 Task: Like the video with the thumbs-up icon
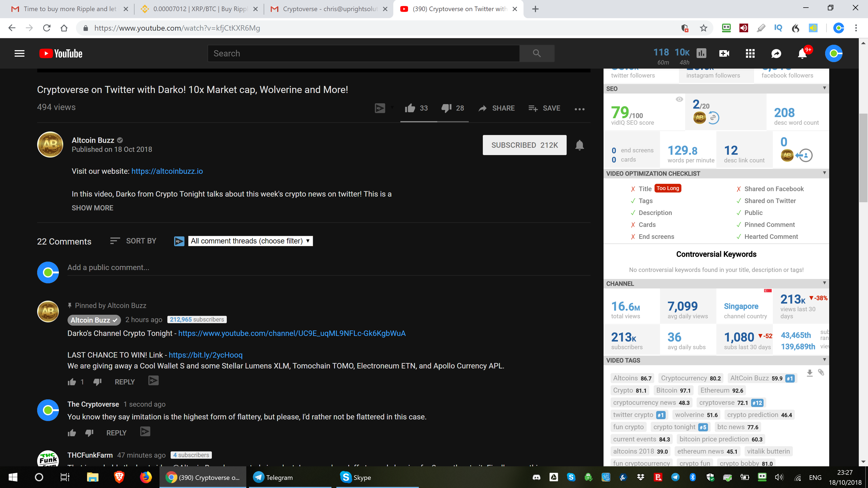(x=410, y=108)
